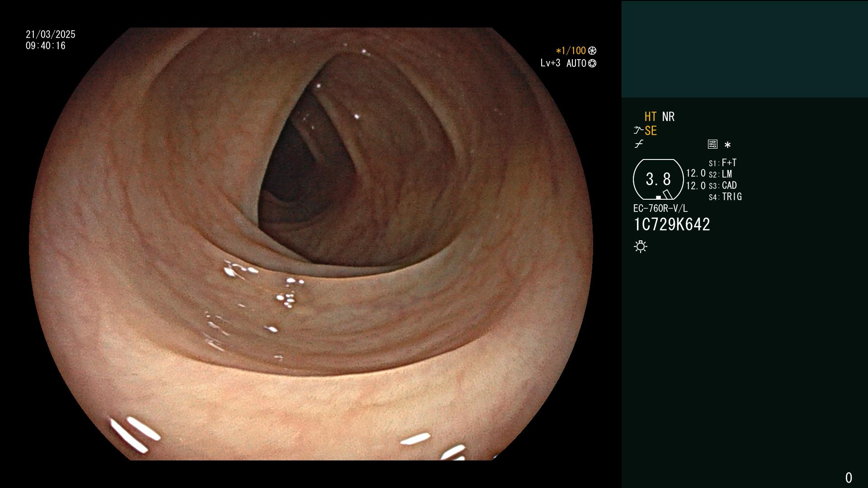Click the scope tip diagram showing 3.8
This screenshot has height=488, width=868.
pos(658,179)
